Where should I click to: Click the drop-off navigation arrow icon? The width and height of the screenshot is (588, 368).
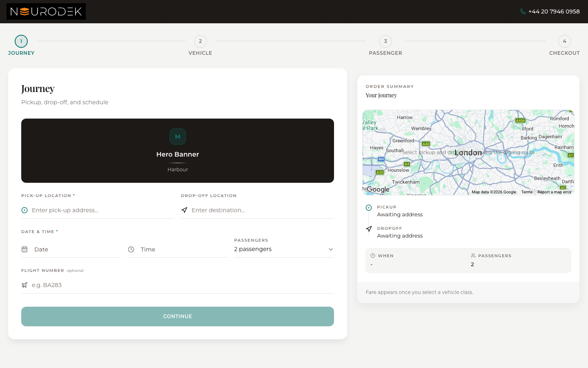click(184, 210)
